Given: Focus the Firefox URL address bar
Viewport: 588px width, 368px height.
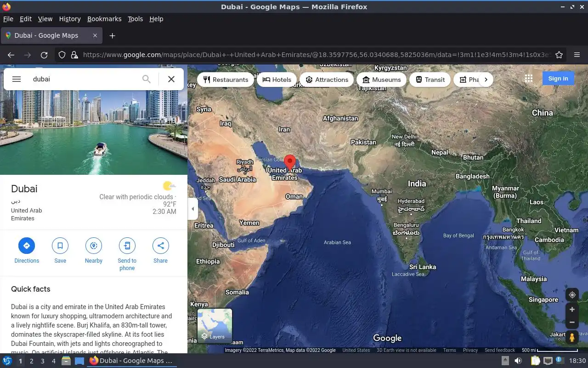Looking at the screenshot, I should (316, 55).
